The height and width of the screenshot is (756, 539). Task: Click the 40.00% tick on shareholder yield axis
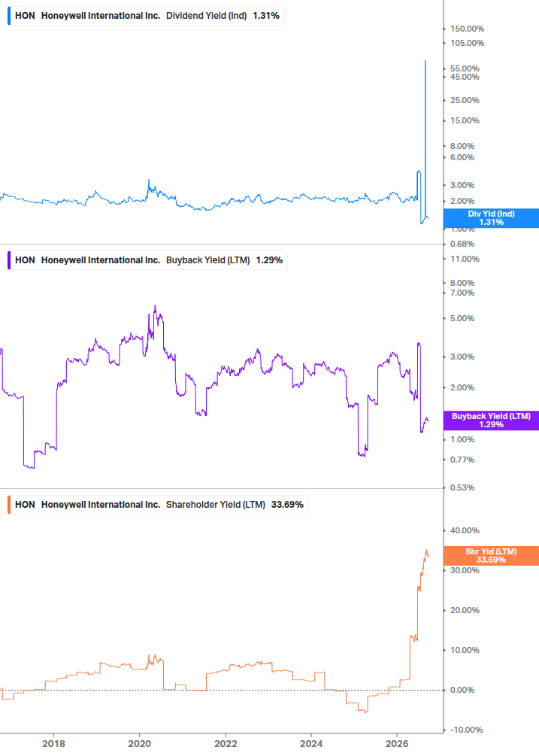tap(465, 530)
